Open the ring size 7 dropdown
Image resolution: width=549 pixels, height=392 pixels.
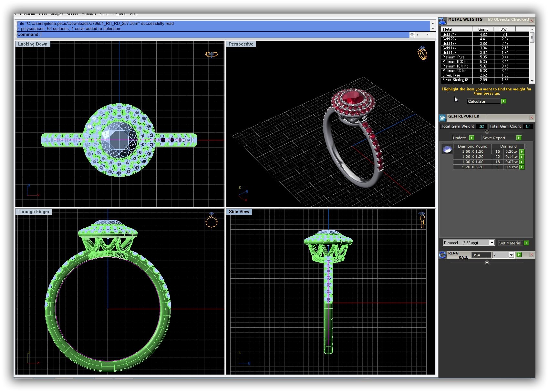(511, 255)
